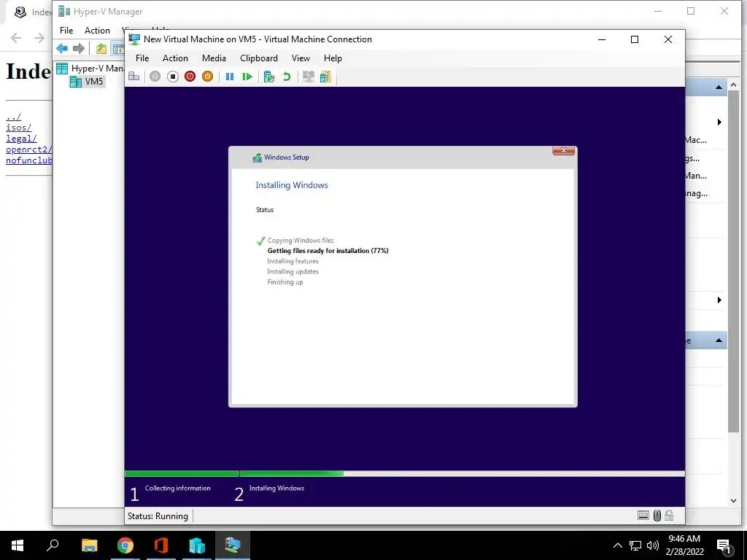The image size is (747, 560).
Task: Open Office from the taskbar
Action: [x=161, y=545]
